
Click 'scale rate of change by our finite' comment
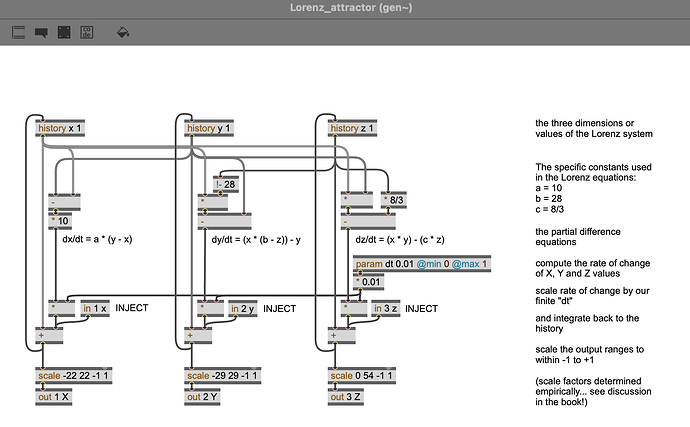[x=592, y=296]
